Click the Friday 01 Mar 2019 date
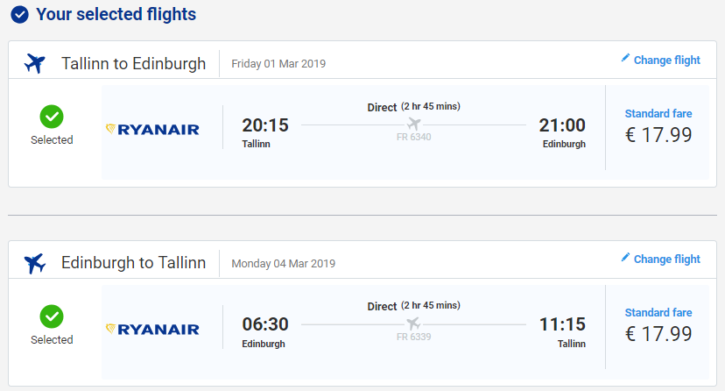The height and width of the screenshot is (391, 725). tap(278, 64)
